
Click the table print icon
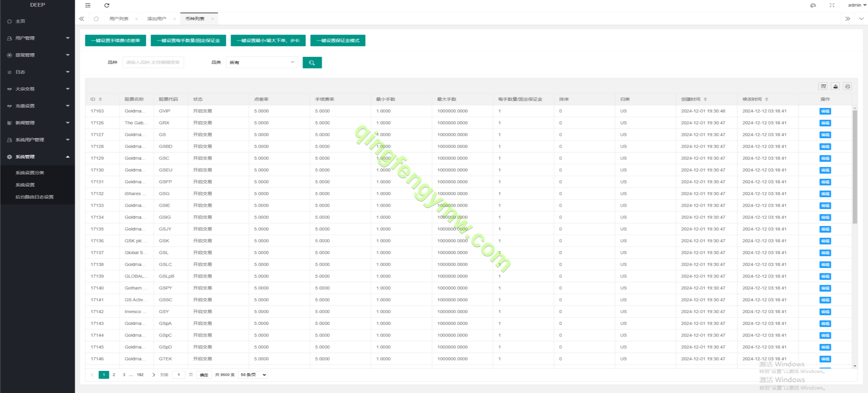tap(847, 86)
